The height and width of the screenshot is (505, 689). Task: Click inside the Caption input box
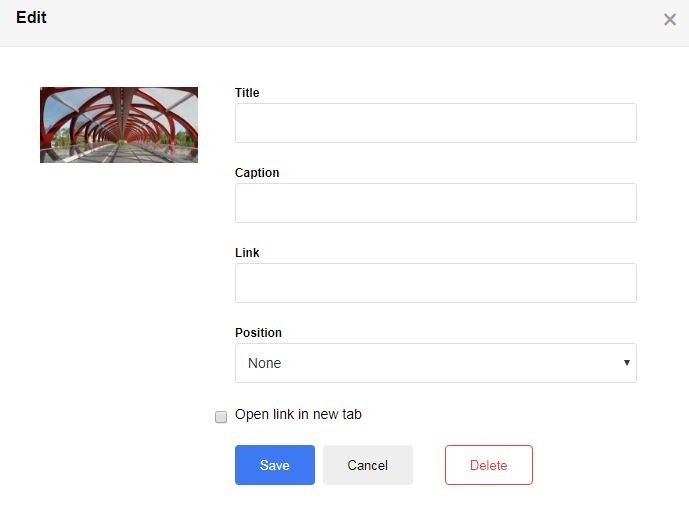point(435,203)
